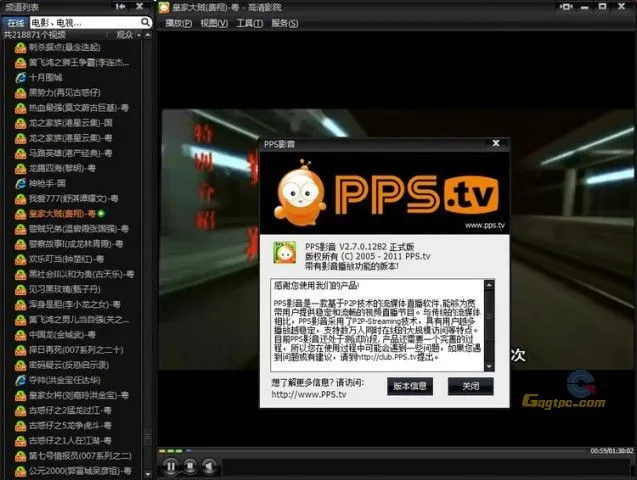Screen dimensions: 637x480
Task: Click the PPS icon beside 见习黑玫瑰(甄子丹)
Action: [x=20, y=290]
